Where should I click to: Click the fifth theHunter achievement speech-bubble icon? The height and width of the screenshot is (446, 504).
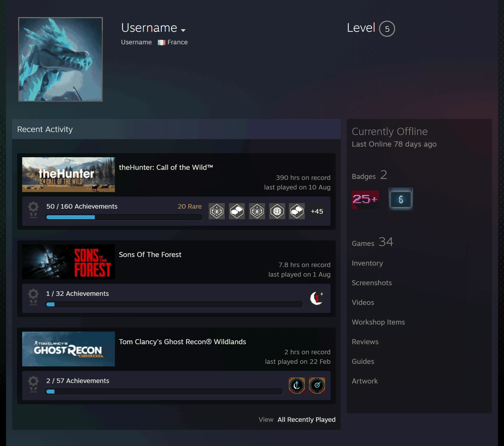[x=297, y=211]
